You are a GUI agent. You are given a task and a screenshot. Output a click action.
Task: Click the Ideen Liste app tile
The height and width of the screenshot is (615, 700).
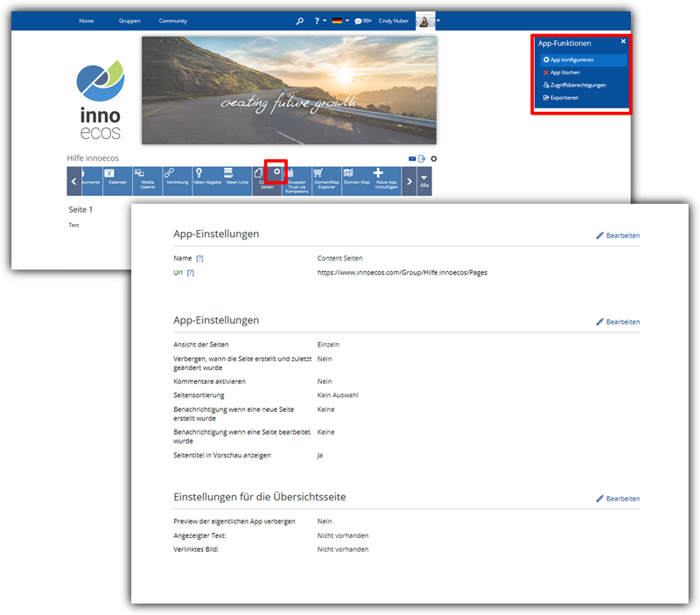pyautogui.click(x=236, y=179)
